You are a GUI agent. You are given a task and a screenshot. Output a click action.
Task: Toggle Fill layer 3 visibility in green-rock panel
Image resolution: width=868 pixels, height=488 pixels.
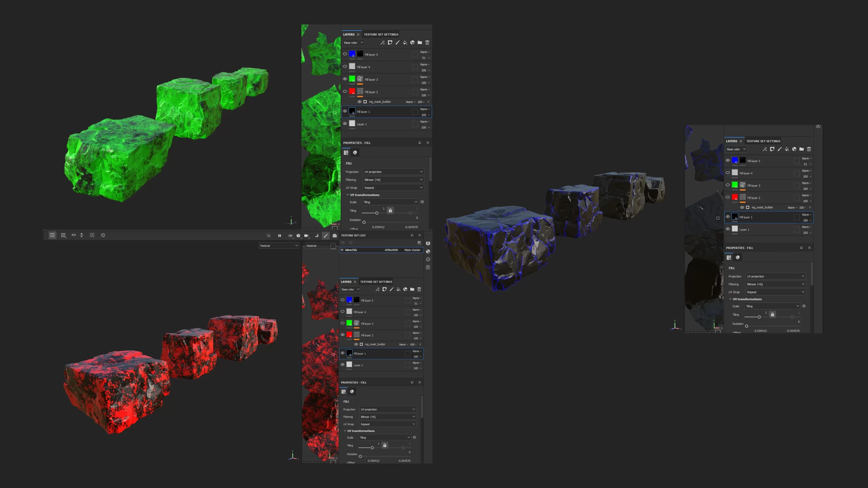345,79
